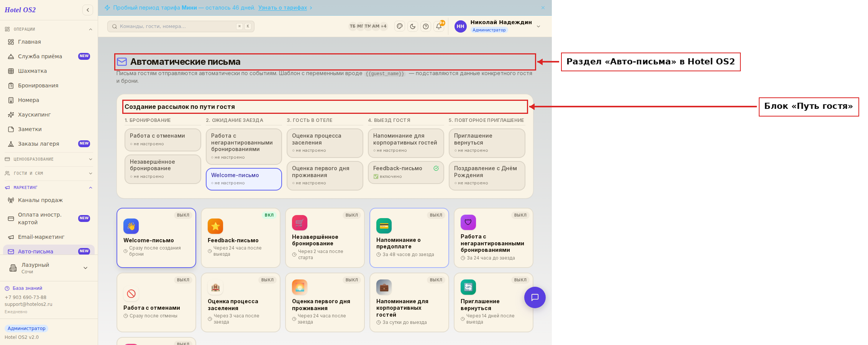Select Feedback-письмо включено in the guest journey
868x345 pixels.
click(406, 172)
